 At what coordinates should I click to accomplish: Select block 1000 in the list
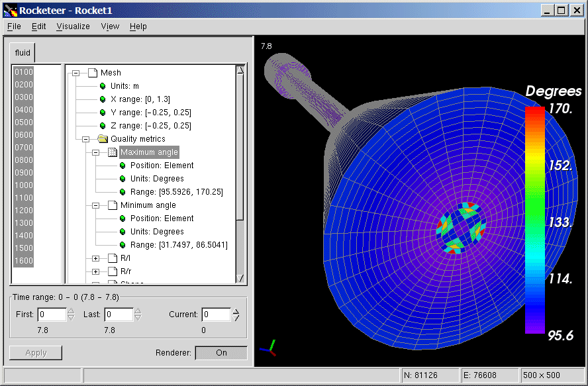[x=24, y=185]
